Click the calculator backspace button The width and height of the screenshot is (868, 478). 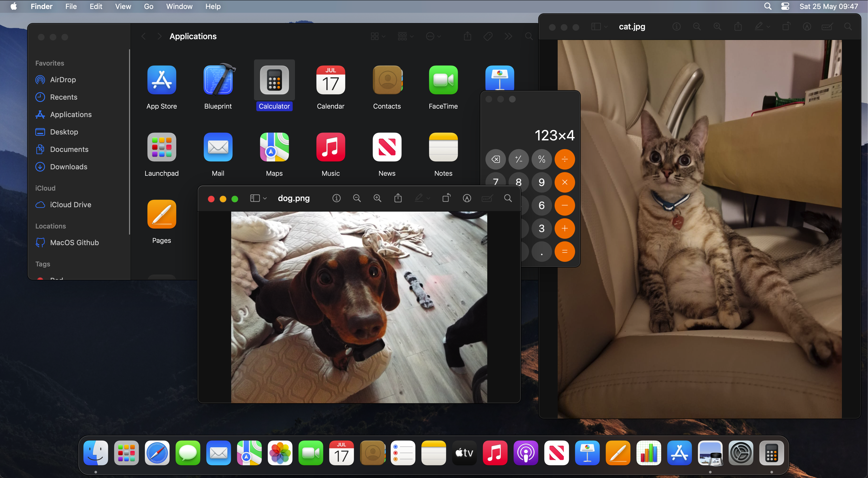496,159
